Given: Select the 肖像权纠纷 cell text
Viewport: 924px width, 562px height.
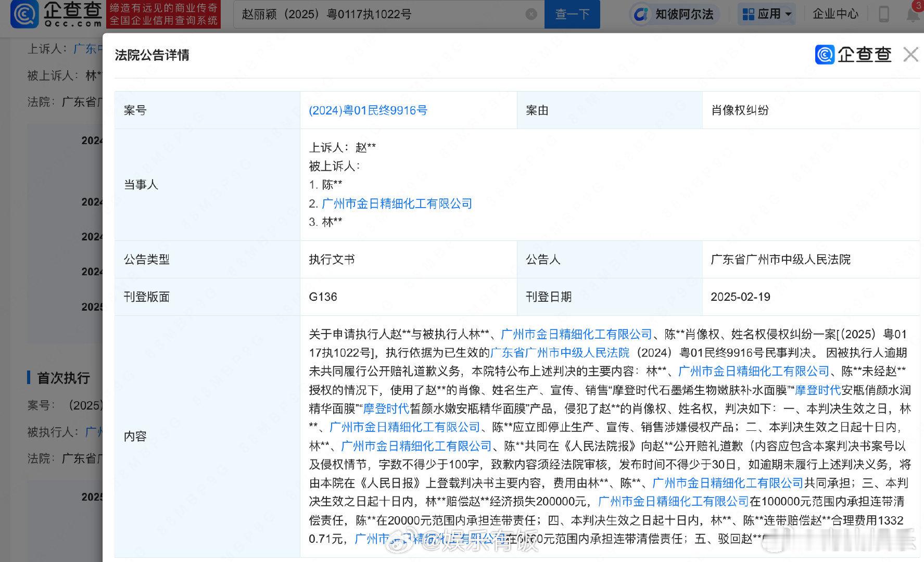Looking at the screenshot, I should (740, 110).
